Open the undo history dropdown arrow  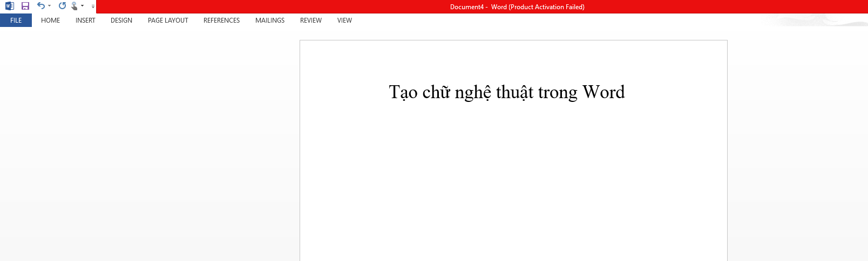coord(49,6)
